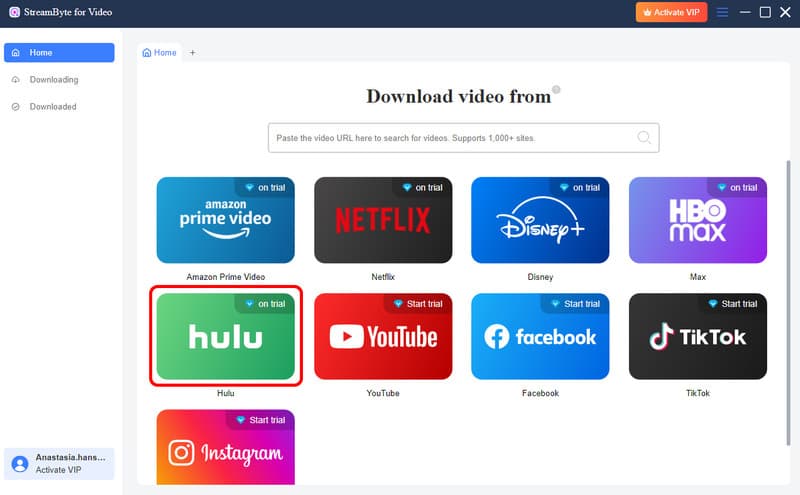Click the search magnifier icon
This screenshot has height=495, width=800.
644,137
